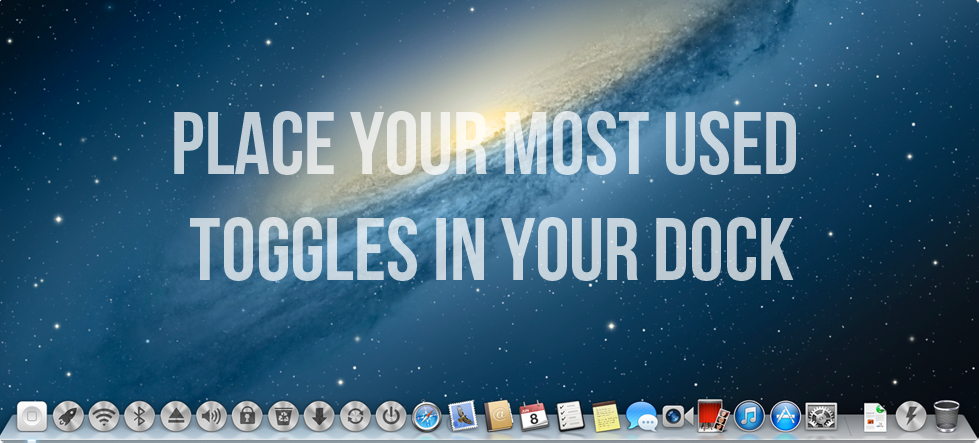Click the padlock lock-screen dock icon
Viewport: 979px width, 443px height.
[x=247, y=416]
